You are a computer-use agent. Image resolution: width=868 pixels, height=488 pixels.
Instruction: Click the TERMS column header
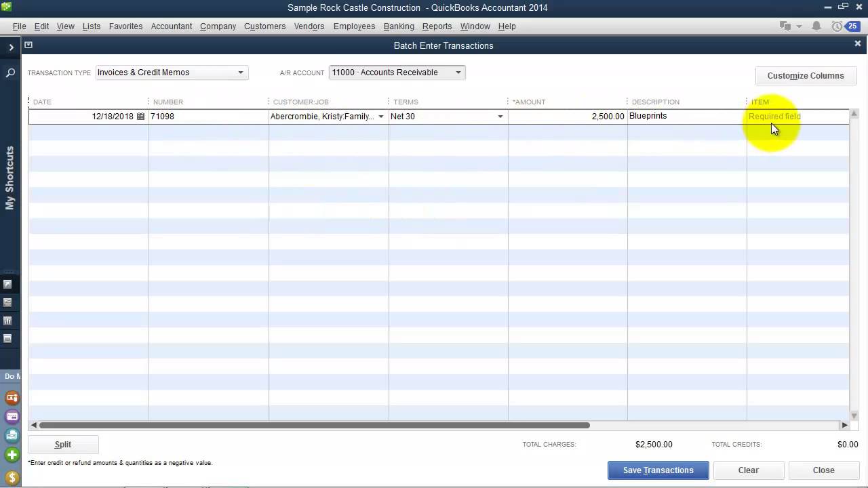pos(406,102)
